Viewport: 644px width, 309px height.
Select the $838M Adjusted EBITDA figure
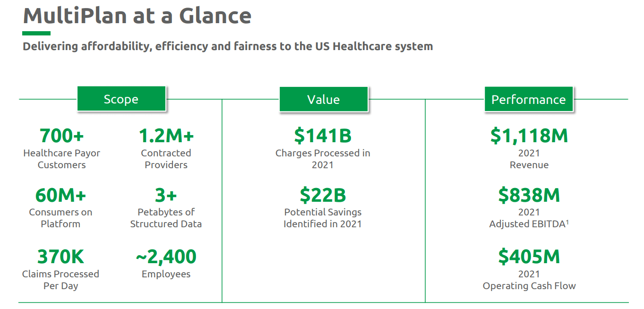(x=529, y=195)
